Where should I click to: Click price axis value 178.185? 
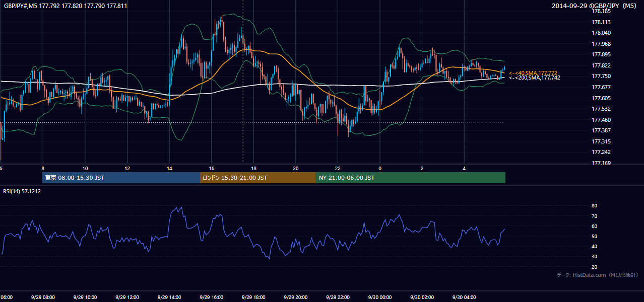click(x=601, y=11)
